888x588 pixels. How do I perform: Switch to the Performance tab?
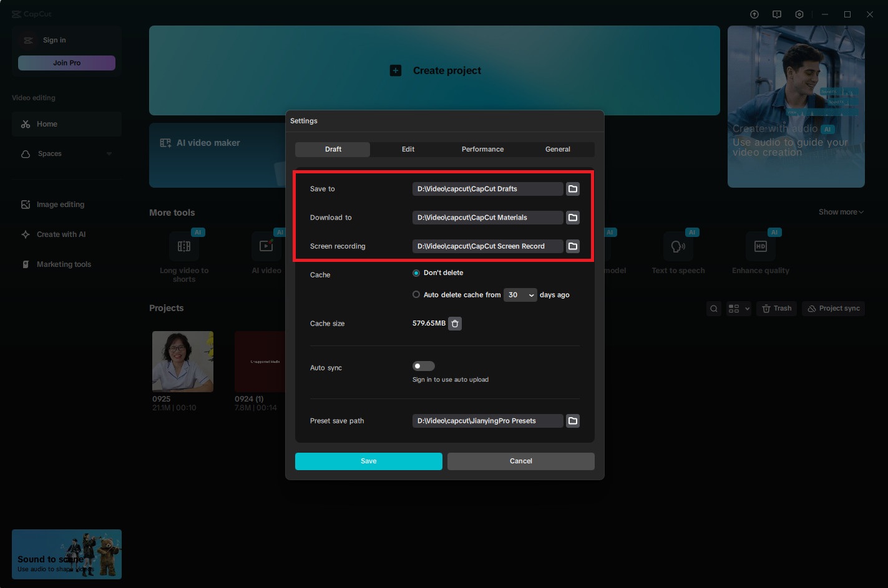[482, 150]
